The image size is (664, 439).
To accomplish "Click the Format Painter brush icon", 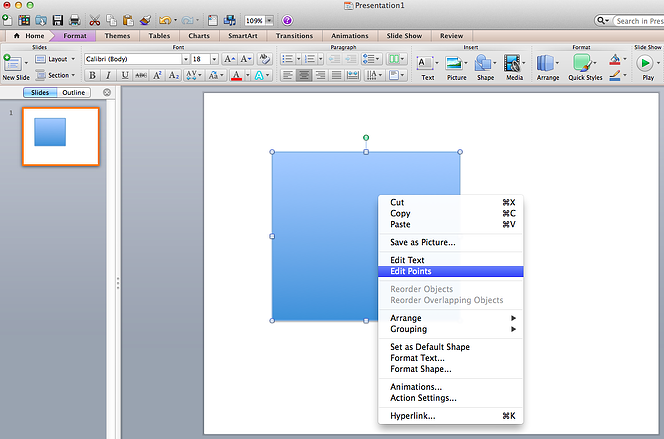I will point(145,20).
